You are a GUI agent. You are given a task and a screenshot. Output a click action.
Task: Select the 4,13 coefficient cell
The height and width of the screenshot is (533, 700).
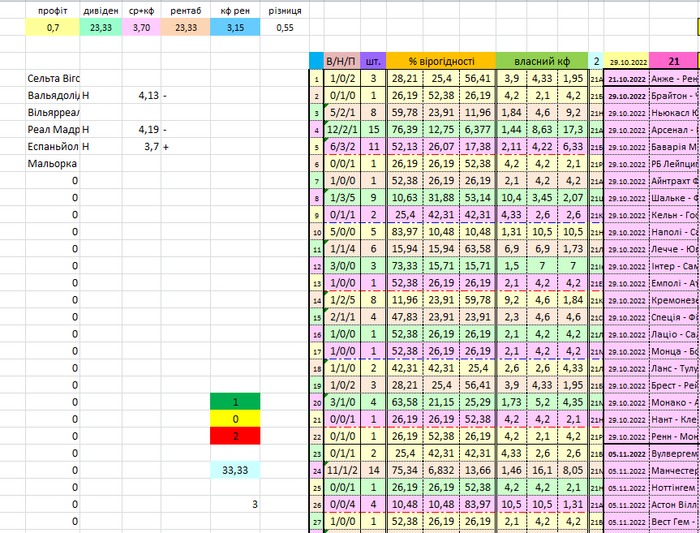[x=142, y=96]
